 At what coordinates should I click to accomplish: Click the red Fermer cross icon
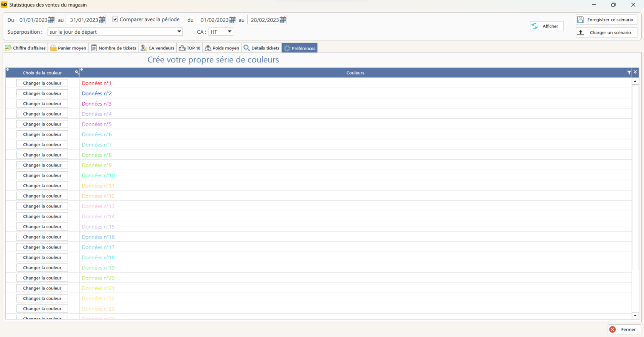[613, 329]
